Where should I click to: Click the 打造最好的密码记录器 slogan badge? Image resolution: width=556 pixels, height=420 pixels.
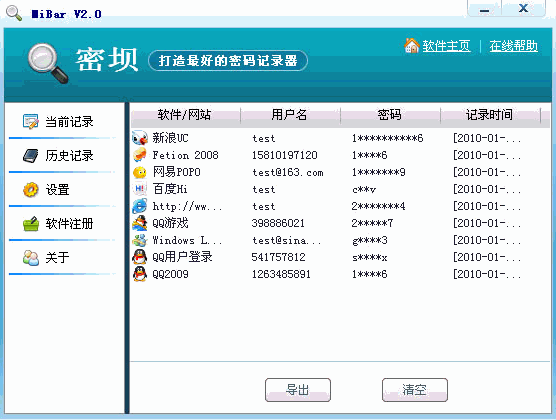tap(228, 61)
